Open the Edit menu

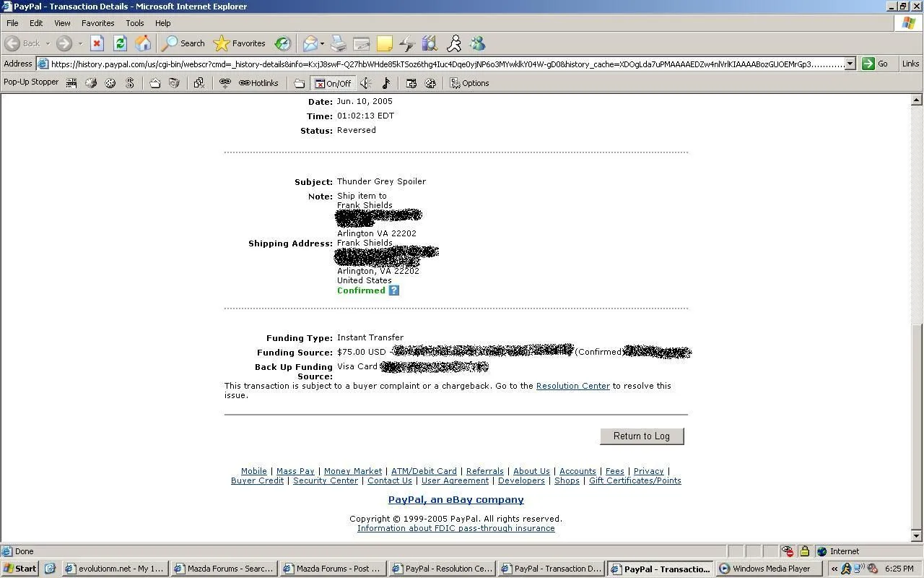36,23
